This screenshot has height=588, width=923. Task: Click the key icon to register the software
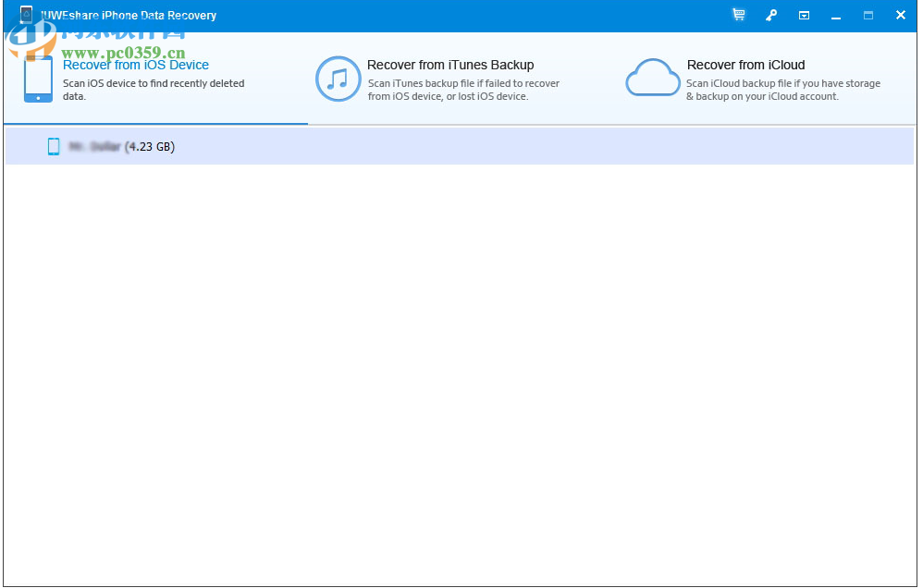[771, 15]
